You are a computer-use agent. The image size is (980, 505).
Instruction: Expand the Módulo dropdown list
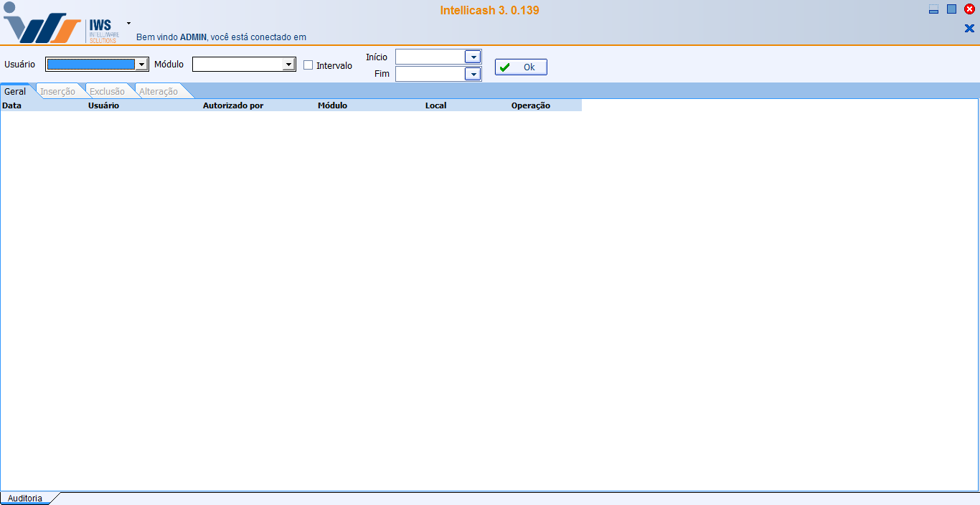click(x=289, y=65)
